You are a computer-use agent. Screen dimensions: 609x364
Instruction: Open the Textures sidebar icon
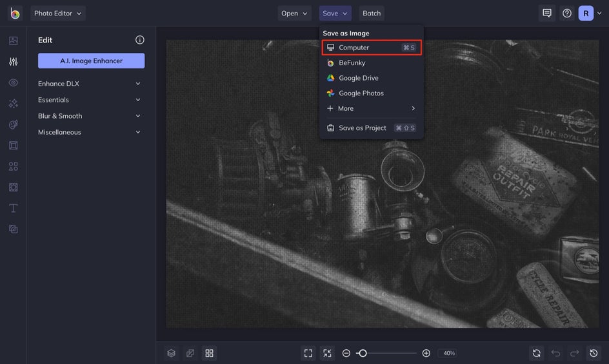[x=13, y=229]
